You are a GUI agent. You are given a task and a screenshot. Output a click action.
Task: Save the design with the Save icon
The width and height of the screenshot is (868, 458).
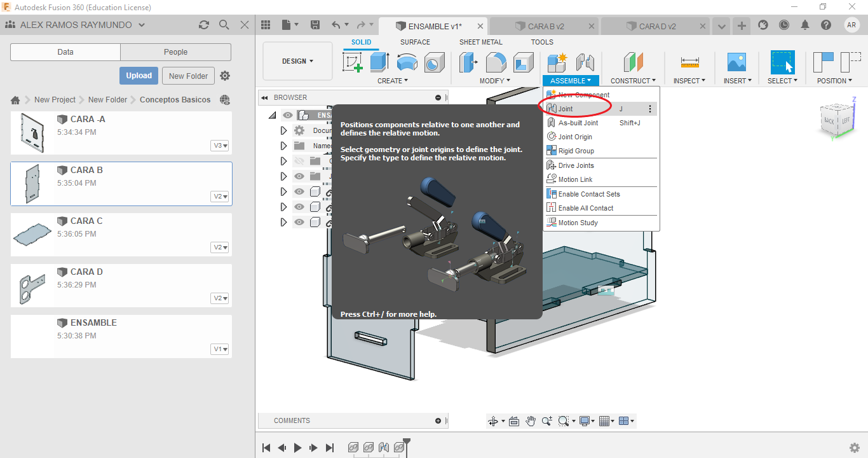point(315,25)
